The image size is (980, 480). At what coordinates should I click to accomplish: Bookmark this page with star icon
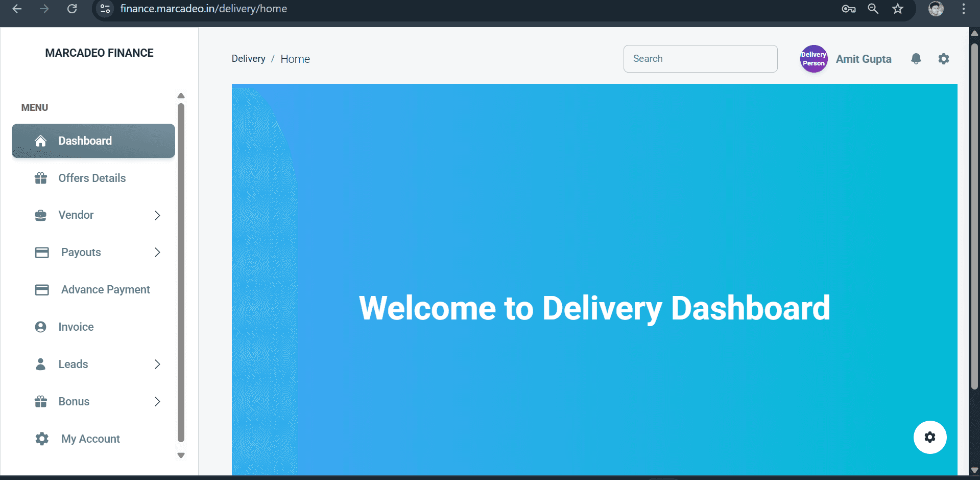897,9
